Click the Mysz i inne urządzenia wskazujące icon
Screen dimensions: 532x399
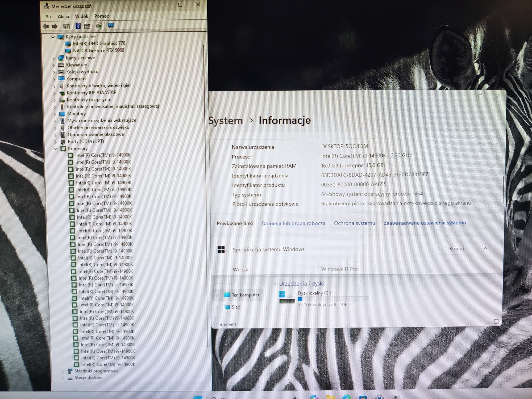(63, 121)
